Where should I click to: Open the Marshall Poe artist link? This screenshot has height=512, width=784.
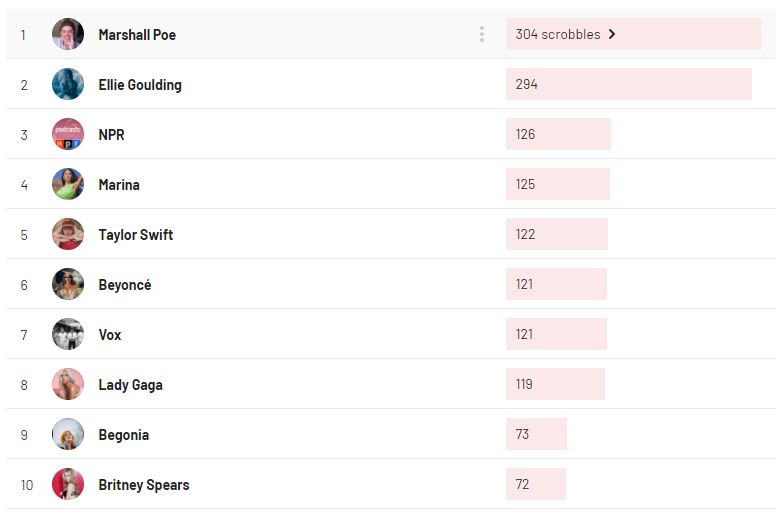(x=137, y=35)
